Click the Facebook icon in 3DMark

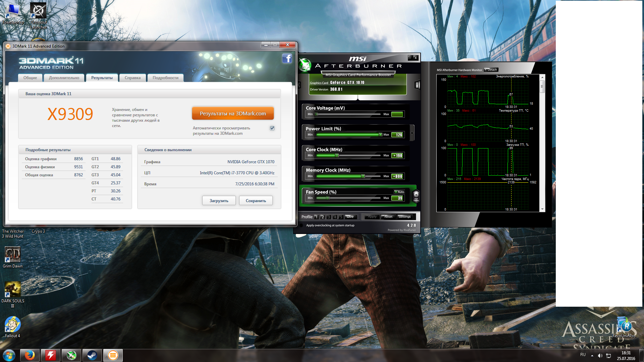coord(287,59)
